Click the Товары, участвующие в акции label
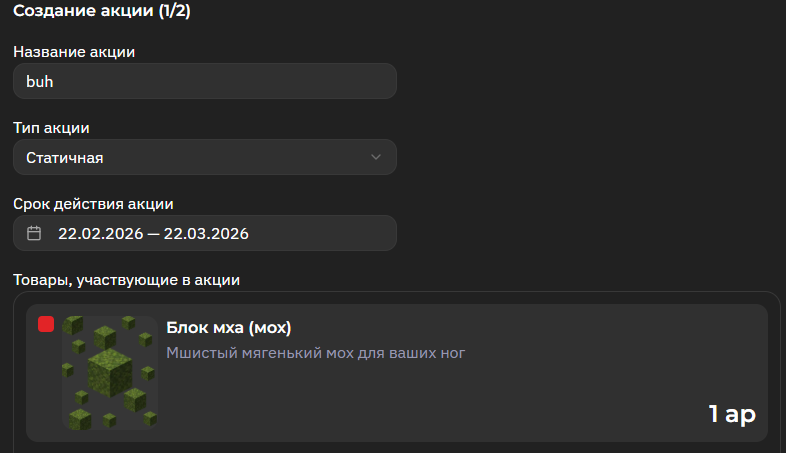Screen dimensions: 786x453 [x=126, y=281]
